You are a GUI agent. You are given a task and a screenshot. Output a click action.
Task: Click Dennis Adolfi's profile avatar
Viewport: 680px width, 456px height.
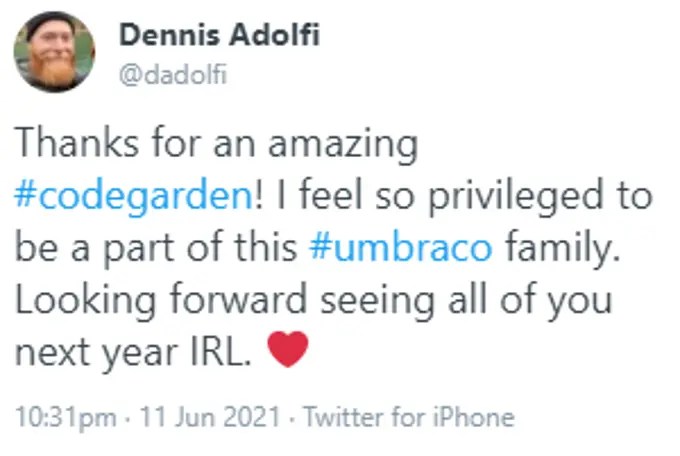click(x=54, y=51)
